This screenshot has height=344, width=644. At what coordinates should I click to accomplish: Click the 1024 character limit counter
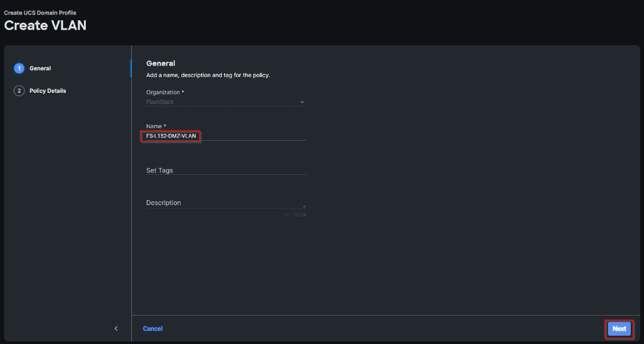[x=295, y=215]
